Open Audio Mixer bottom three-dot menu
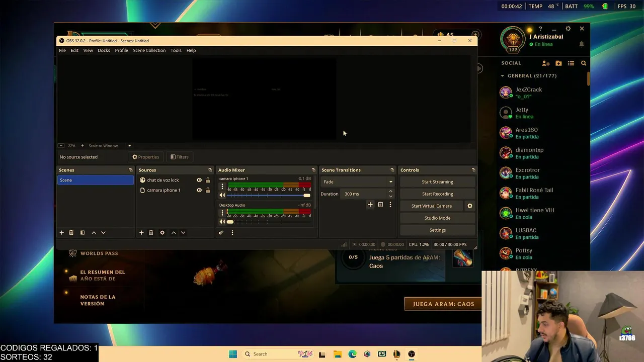 point(232,233)
